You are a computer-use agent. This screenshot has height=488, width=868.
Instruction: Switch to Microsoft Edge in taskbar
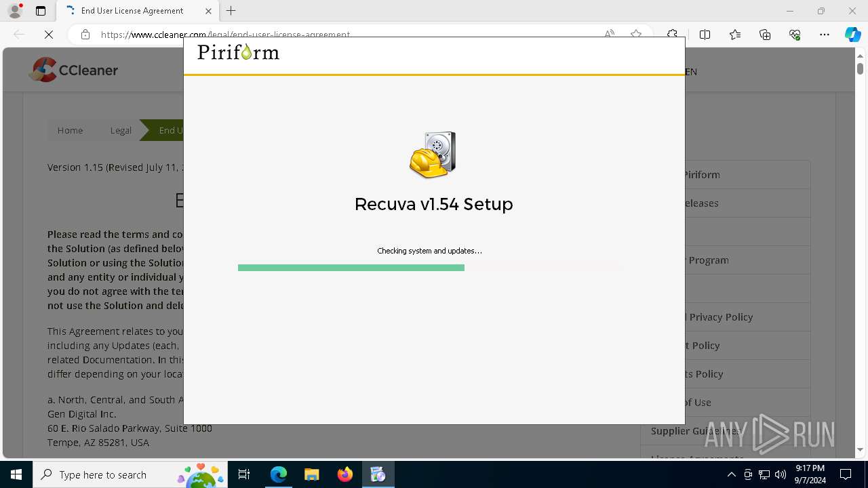tap(279, 474)
